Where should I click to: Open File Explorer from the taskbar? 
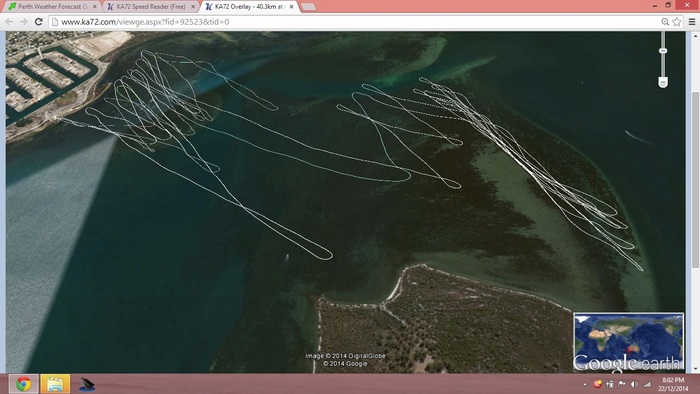[55, 384]
